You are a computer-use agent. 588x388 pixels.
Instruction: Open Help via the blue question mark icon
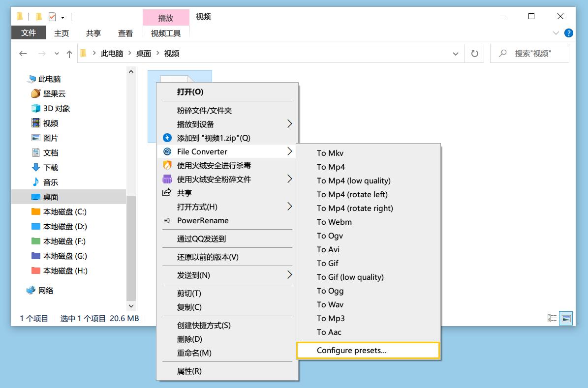(569, 33)
